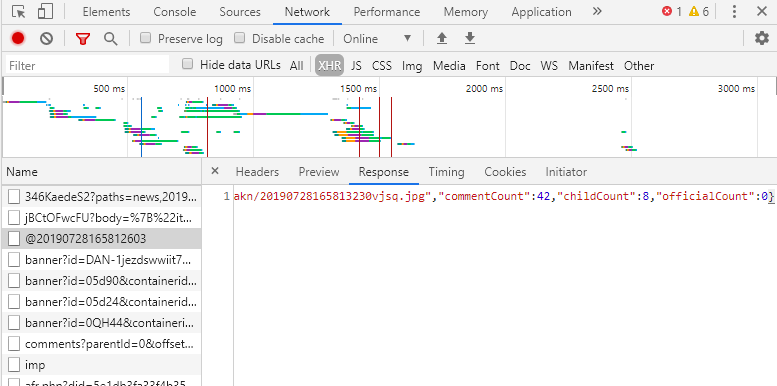Screen dimensions: 777x386
Task: Select the Network tab
Action: pyautogui.click(x=307, y=12)
